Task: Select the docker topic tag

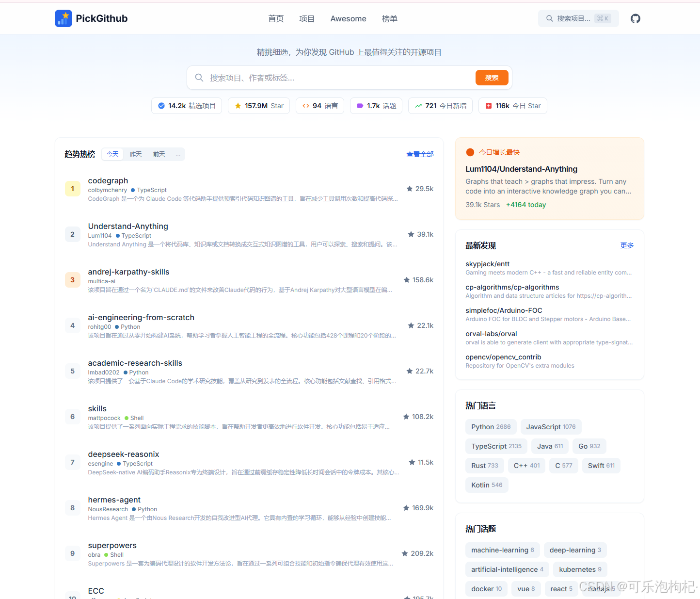Action: point(487,589)
